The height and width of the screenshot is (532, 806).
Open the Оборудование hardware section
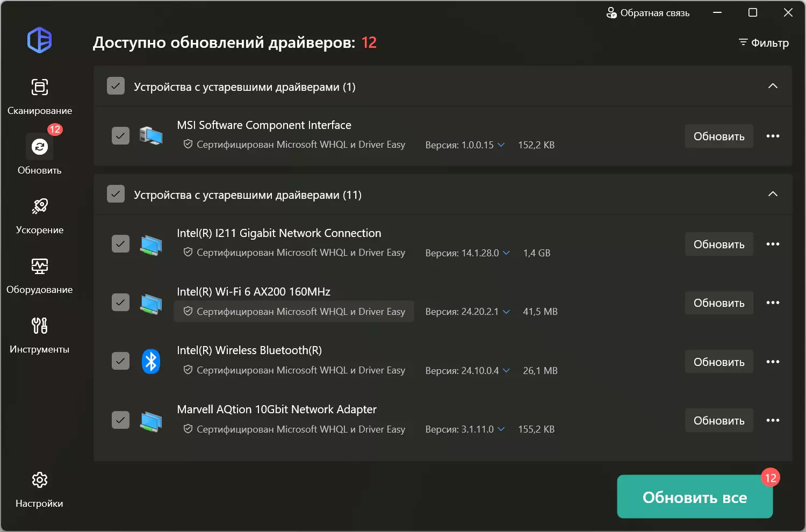pyautogui.click(x=40, y=276)
